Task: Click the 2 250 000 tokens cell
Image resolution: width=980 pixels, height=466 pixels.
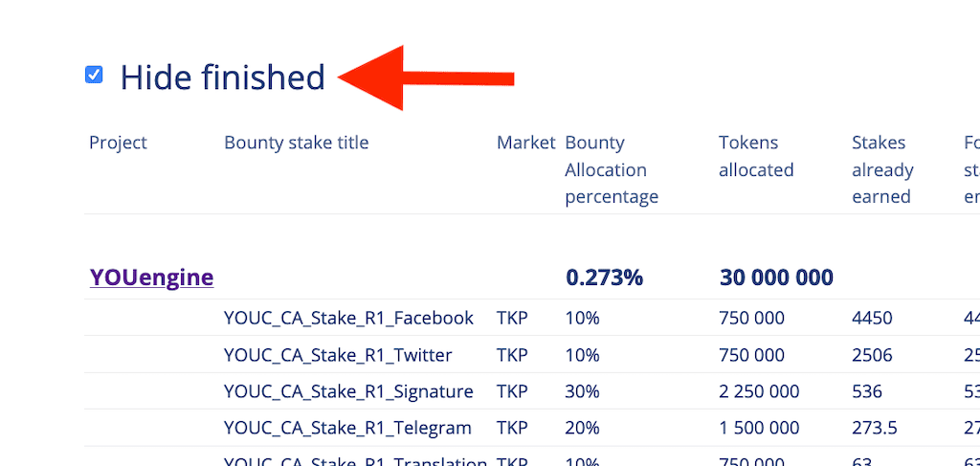Action: point(759,391)
